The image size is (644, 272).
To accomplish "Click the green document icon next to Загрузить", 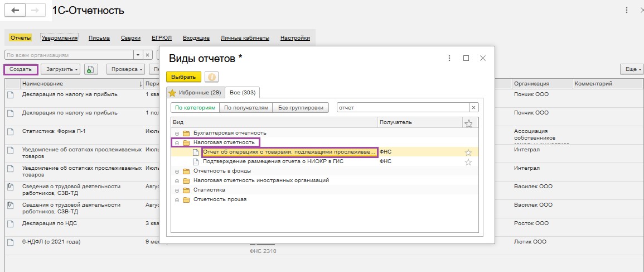I will [91, 69].
